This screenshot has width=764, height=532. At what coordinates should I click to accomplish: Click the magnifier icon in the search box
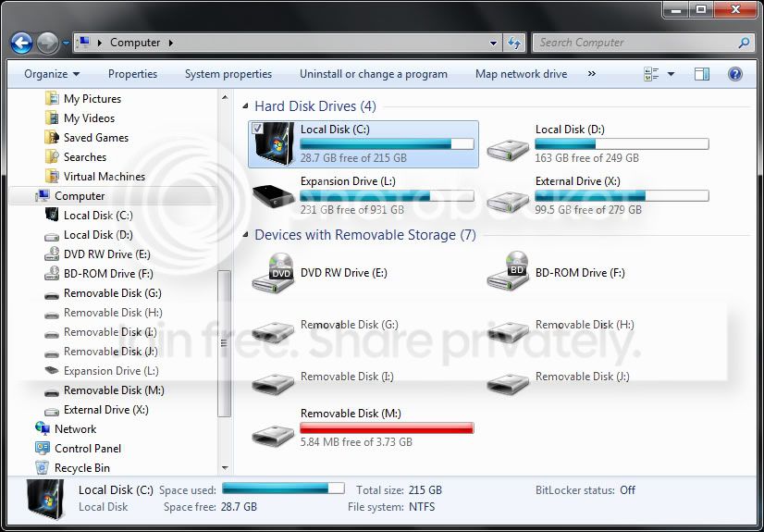coord(744,43)
